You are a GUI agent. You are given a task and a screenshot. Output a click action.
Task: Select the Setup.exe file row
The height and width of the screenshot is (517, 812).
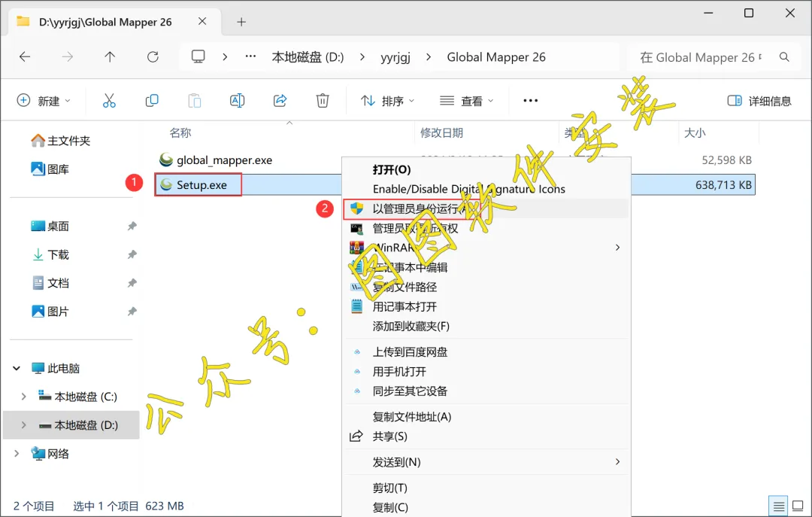pyautogui.click(x=455, y=184)
